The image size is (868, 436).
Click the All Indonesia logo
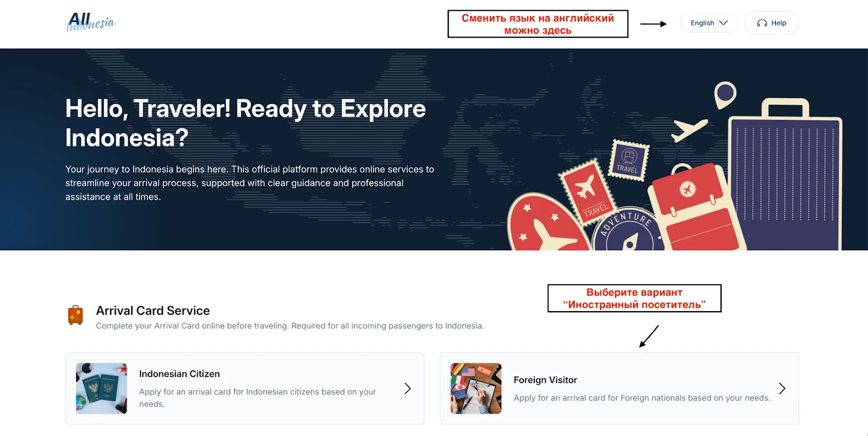pos(91,22)
